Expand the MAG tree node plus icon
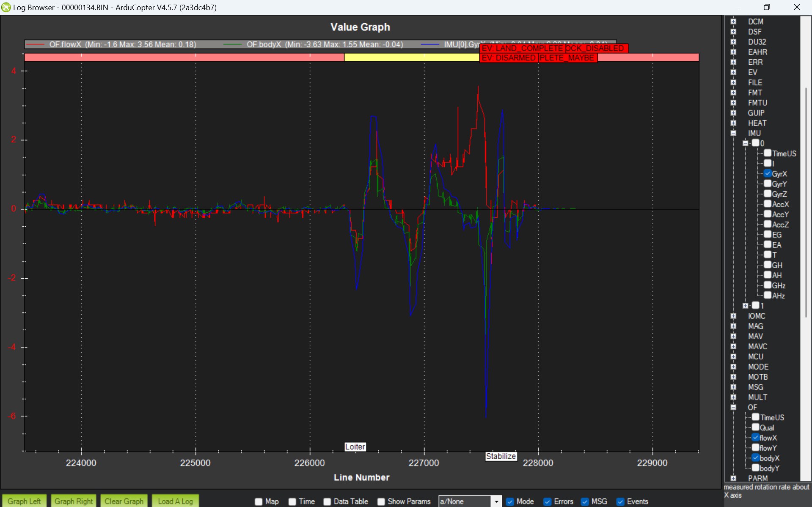The width and height of the screenshot is (812, 507). 733,326
